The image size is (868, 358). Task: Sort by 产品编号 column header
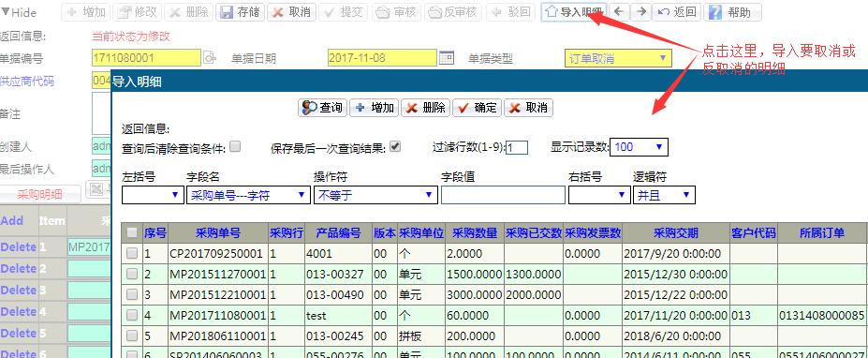tap(338, 233)
